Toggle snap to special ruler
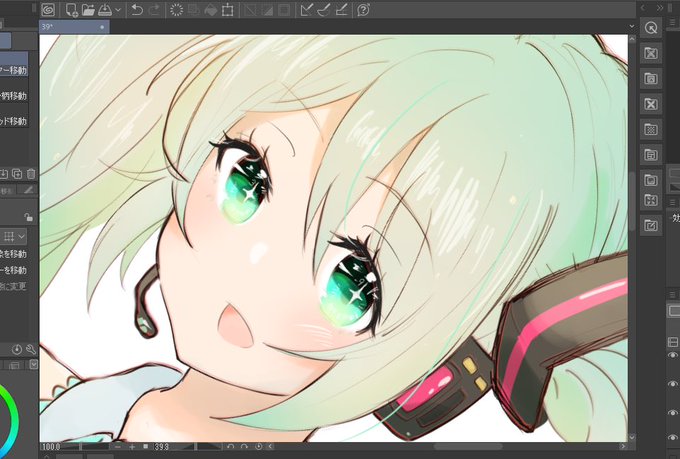 (324, 10)
